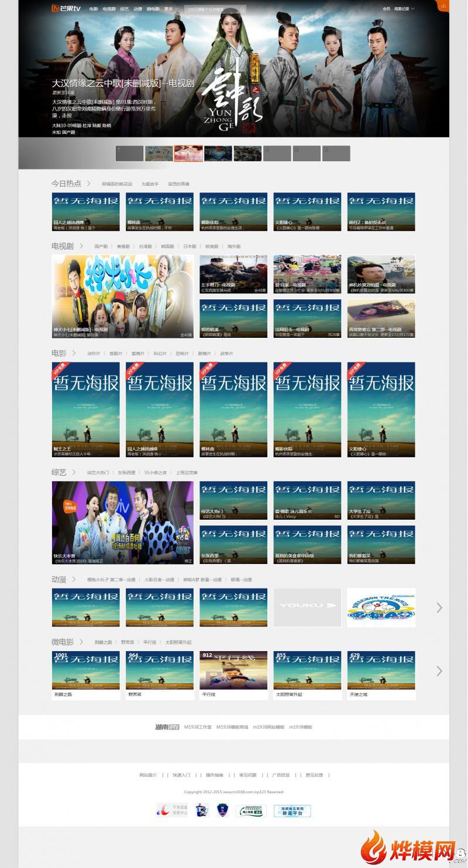Click the search magnifier icon

242,9
